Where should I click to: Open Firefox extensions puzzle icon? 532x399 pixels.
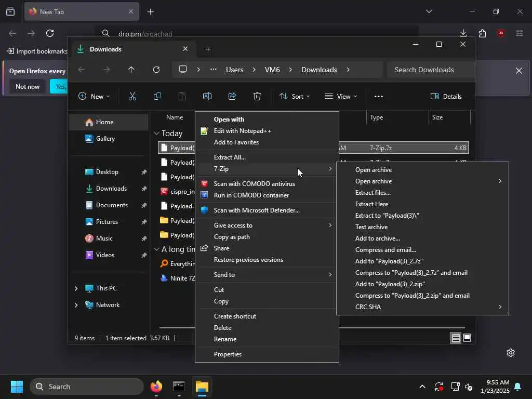tap(482, 33)
